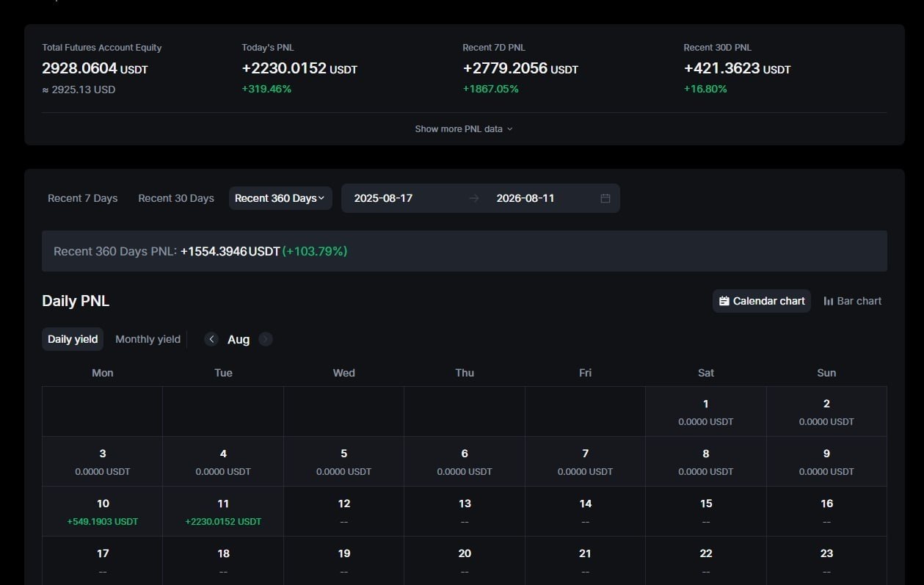Click the Aug month label
The height and width of the screenshot is (585, 924).
tap(239, 339)
